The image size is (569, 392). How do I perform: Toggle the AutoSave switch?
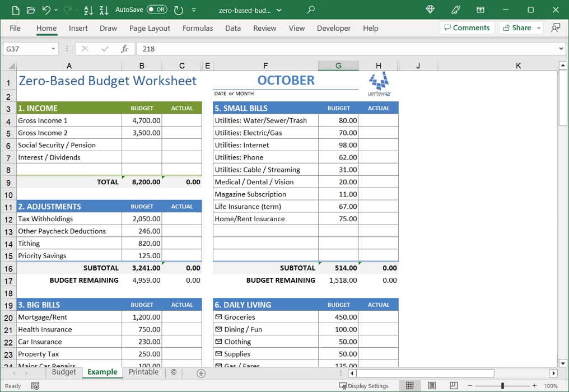coord(157,10)
